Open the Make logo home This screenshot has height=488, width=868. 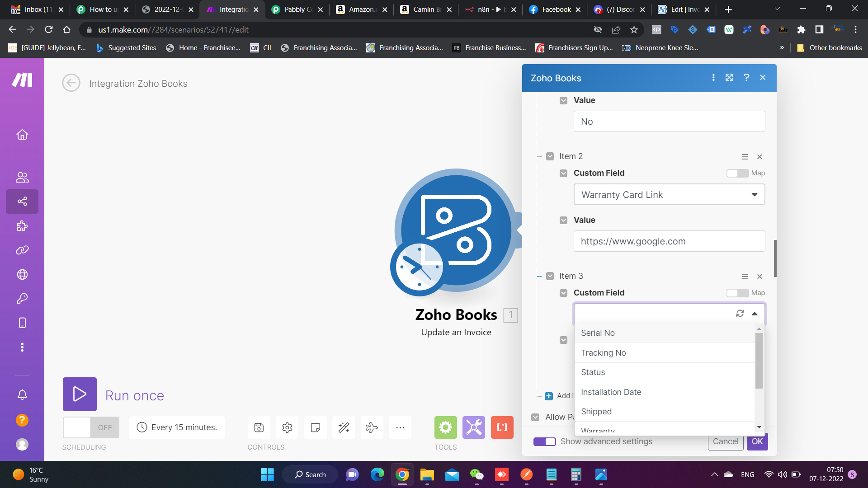pos(22,80)
